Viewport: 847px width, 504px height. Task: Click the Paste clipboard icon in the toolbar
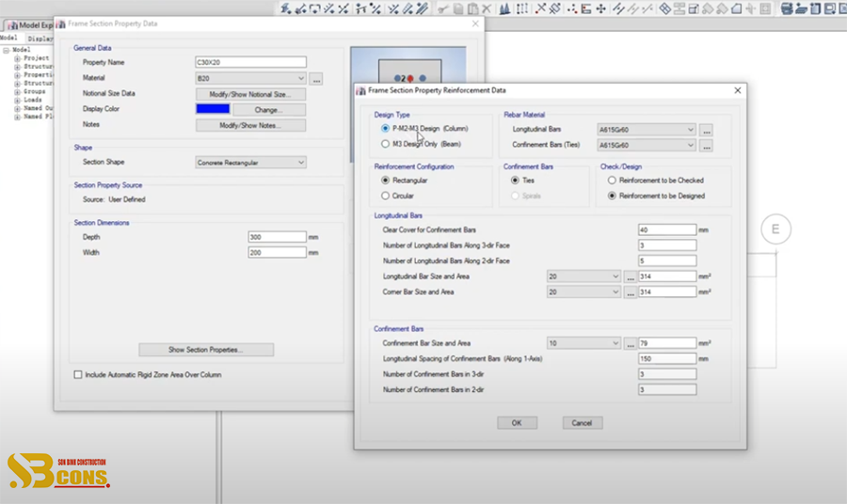(x=472, y=8)
